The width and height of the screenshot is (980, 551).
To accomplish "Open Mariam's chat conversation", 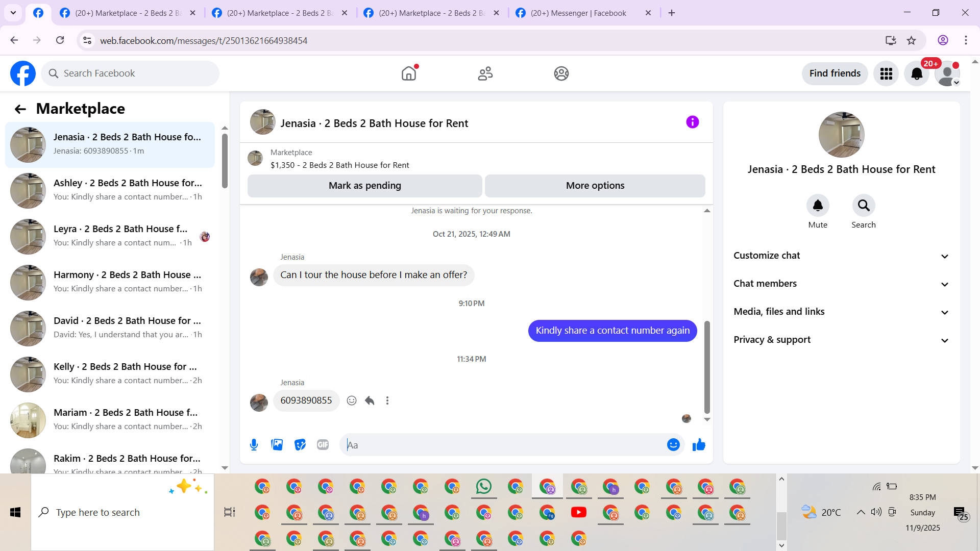I will tap(110, 420).
